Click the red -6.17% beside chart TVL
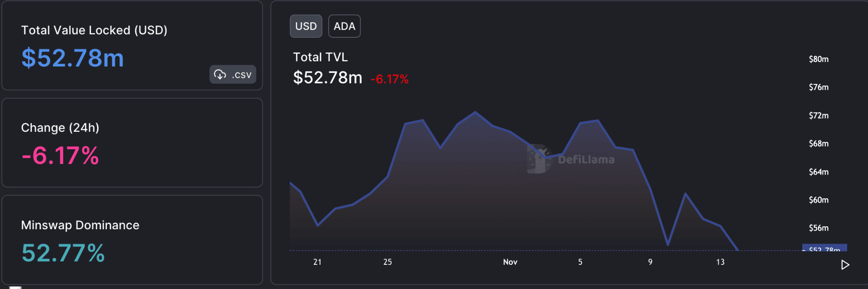The height and width of the screenshot is (289, 868). pyautogui.click(x=389, y=79)
